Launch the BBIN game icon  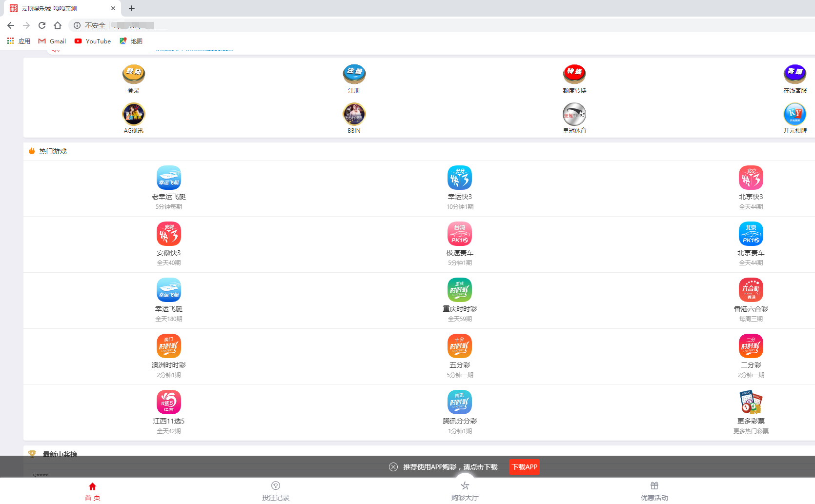click(x=354, y=114)
